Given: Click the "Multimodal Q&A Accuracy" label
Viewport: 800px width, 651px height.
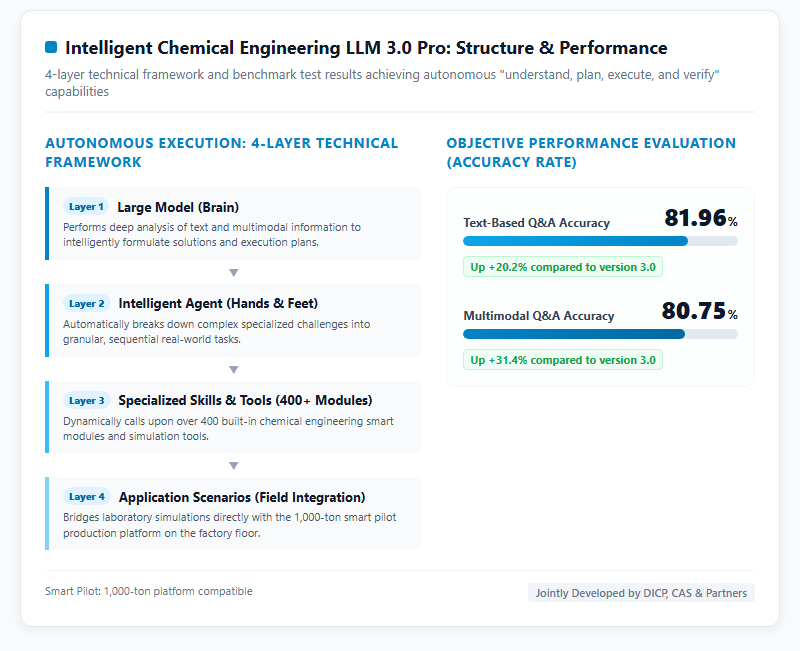Looking at the screenshot, I should click(539, 316).
